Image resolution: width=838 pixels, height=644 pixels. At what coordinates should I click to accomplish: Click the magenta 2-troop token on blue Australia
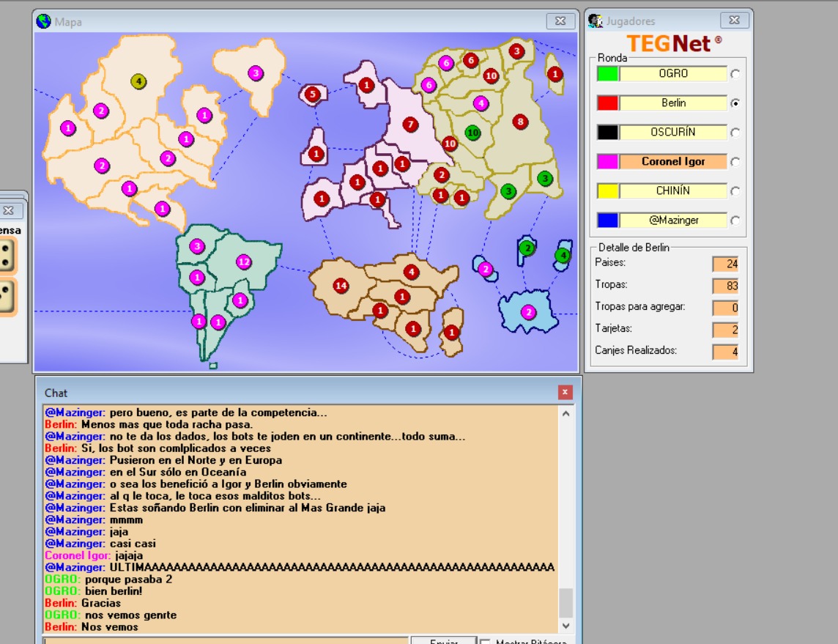[529, 313]
